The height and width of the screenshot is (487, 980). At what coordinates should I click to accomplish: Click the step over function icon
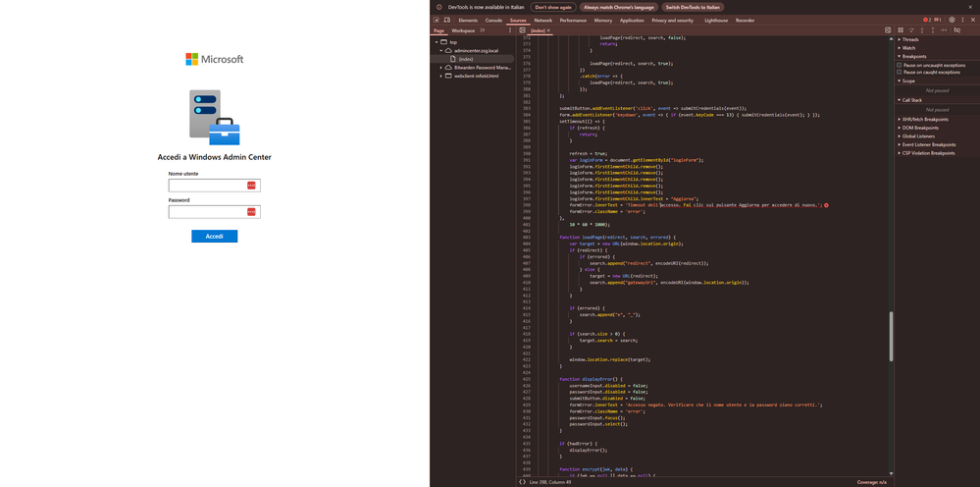click(x=911, y=30)
